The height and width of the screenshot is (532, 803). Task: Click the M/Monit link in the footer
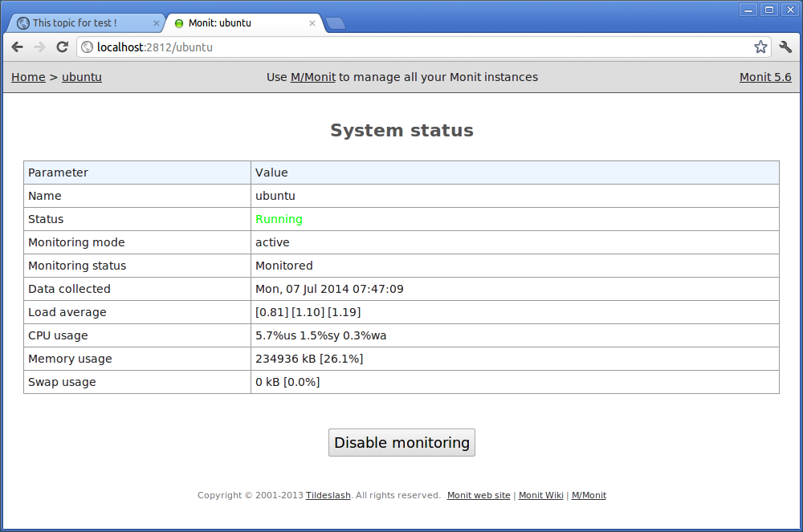pos(589,495)
